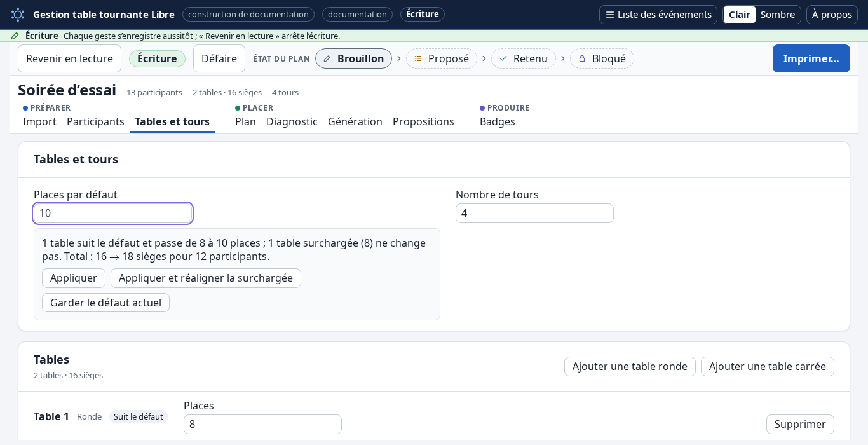Select the Tables et tours tab

pos(172,121)
